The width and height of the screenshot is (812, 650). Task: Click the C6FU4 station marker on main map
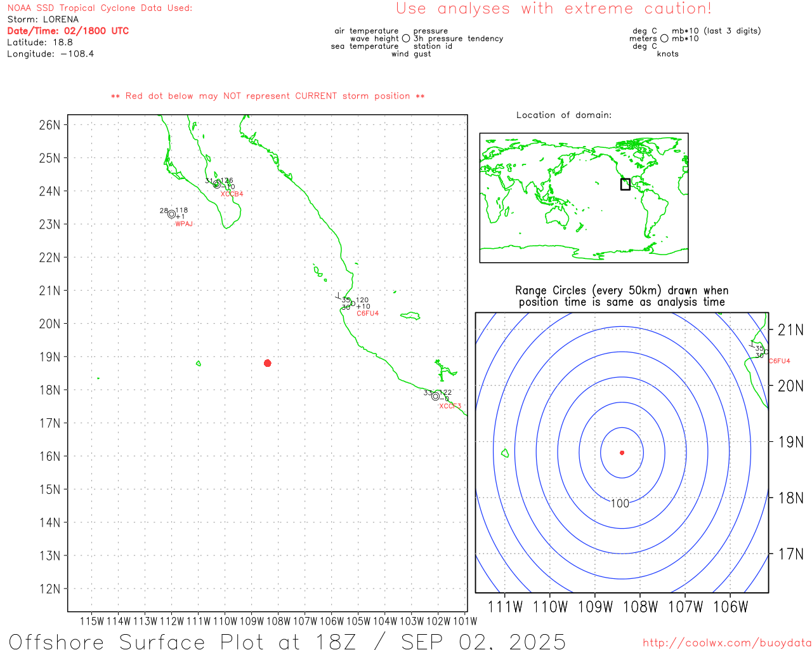click(x=353, y=303)
